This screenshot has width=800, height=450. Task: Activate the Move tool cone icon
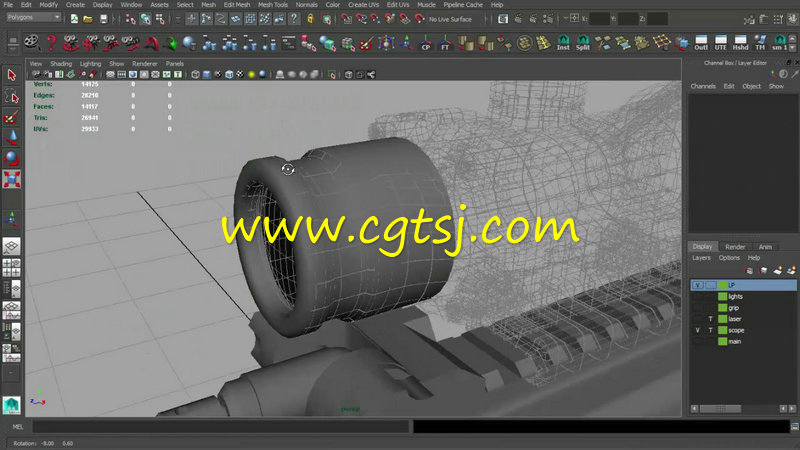[12, 138]
